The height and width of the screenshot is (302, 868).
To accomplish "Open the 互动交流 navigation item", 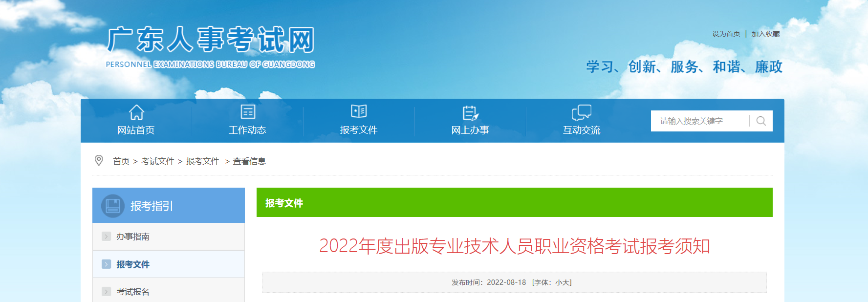I will pos(582,130).
